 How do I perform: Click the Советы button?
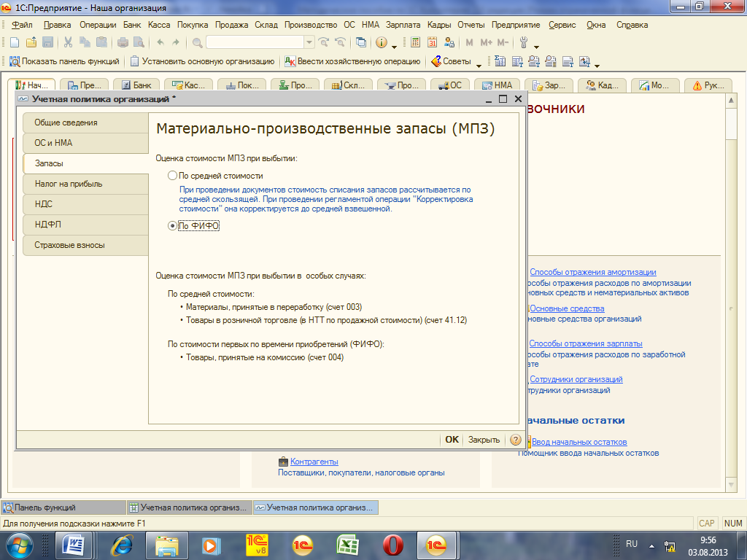point(451,61)
